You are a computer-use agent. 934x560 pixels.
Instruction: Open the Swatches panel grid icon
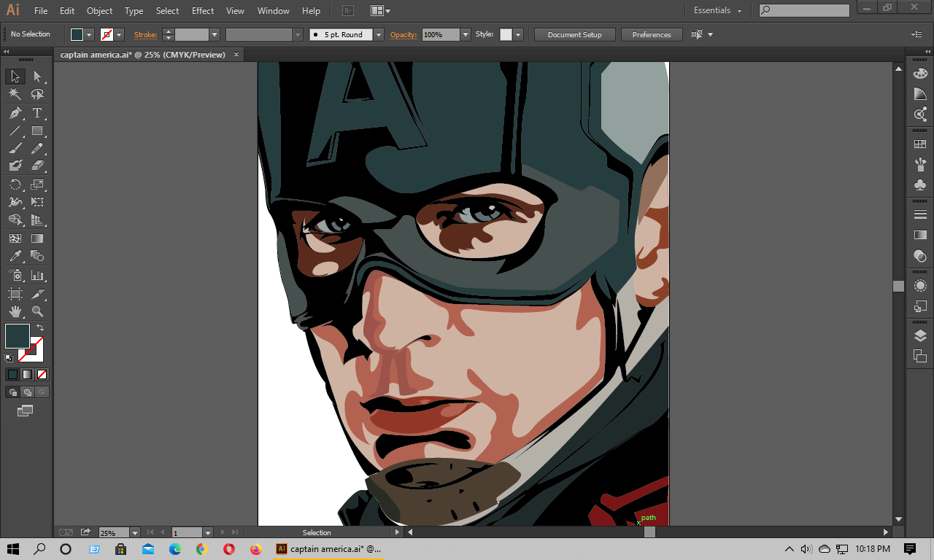click(920, 144)
